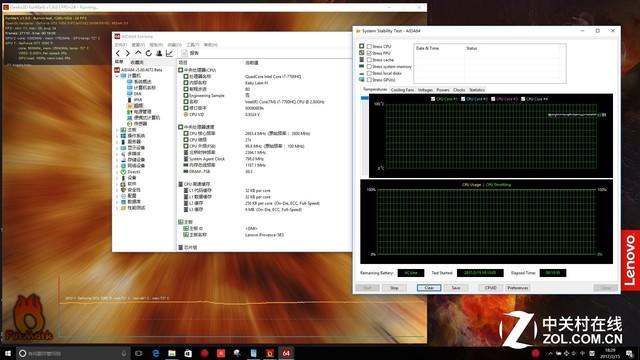The height and width of the screenshot is (360, 640).
Task: Open Windows Store from taskbar
Action: 188,353
